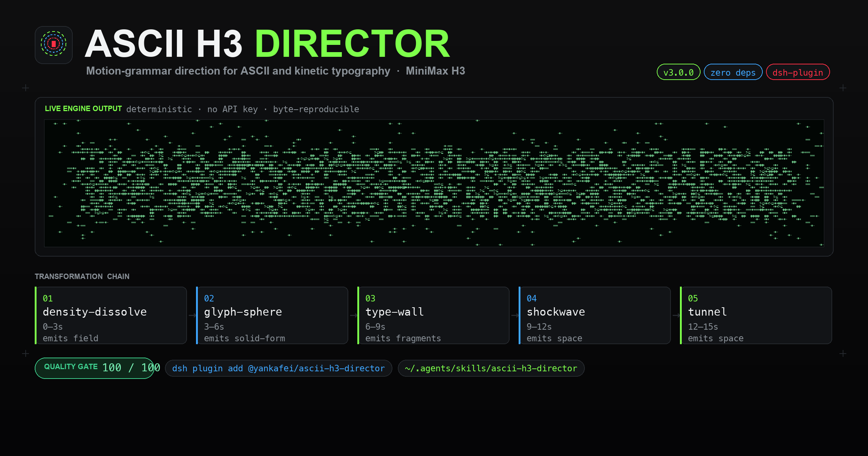
Task: Select the type-wall chain card
Action: coord(433,315)
